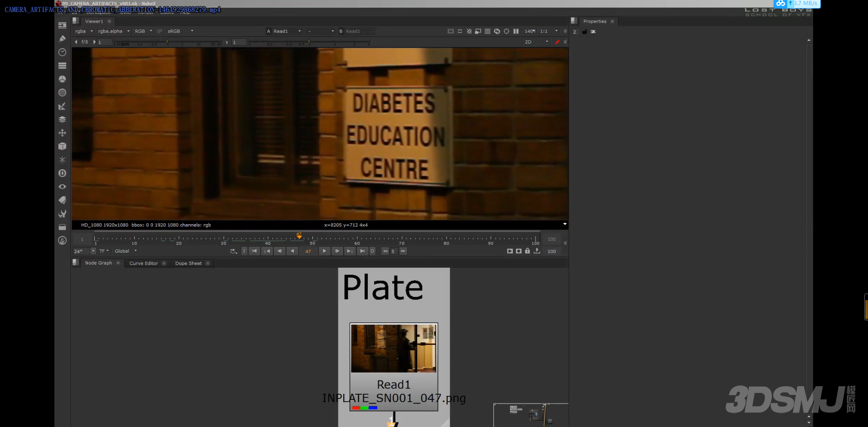The height and width of the screenshot is (427, 868).
Task: Click the refresh viewer icon
Action: click(x=497, y=31)
